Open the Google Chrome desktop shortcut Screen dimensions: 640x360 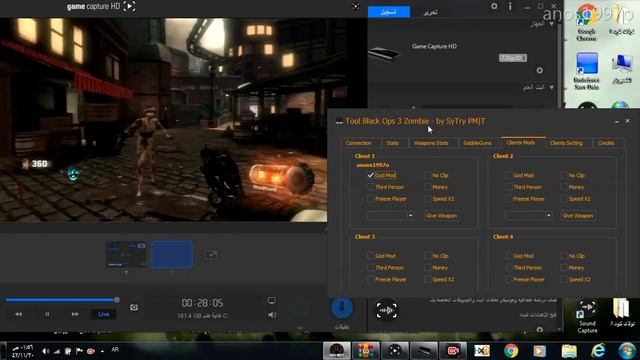pyautogui.click(x=587, y=22)
